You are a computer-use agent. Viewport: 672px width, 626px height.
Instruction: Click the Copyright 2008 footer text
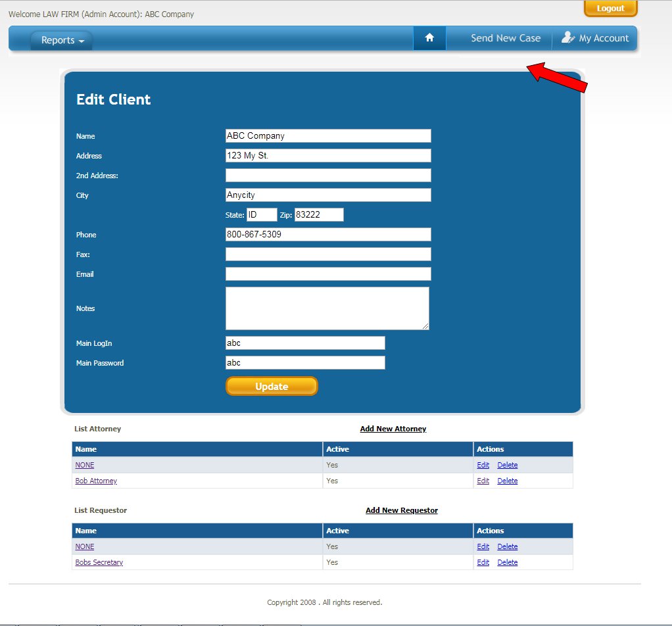point(324,602)
